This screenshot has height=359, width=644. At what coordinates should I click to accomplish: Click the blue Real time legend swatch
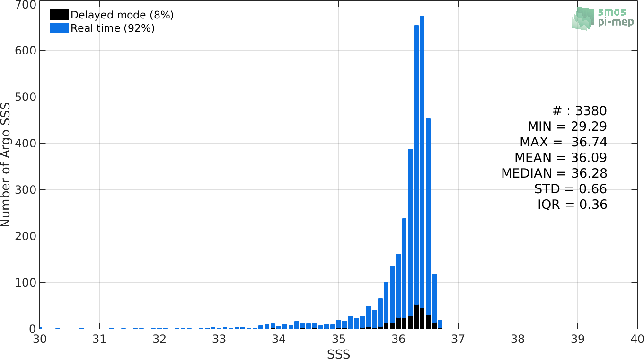pos(59,28)
